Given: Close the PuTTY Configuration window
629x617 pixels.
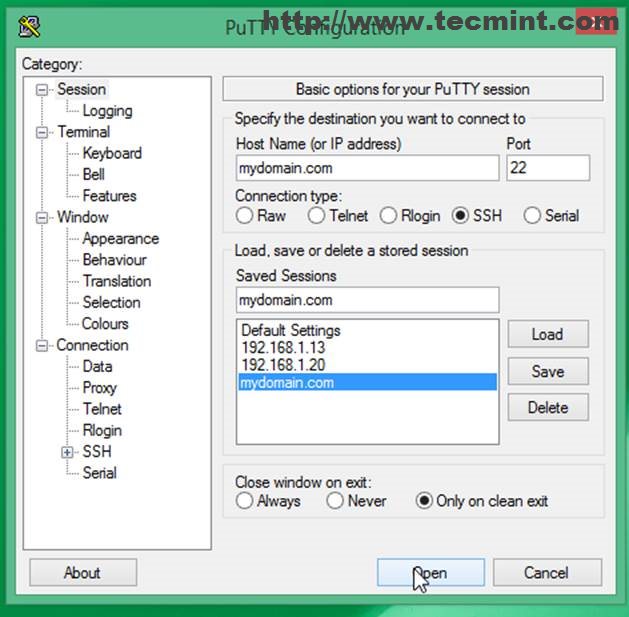Looking at the screenshot, I should (596, 22).
